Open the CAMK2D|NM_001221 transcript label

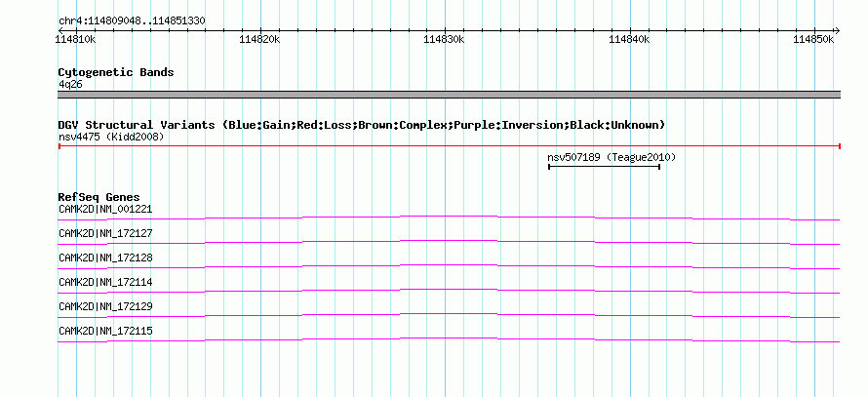pyautogui.click(x=105, y=210)
